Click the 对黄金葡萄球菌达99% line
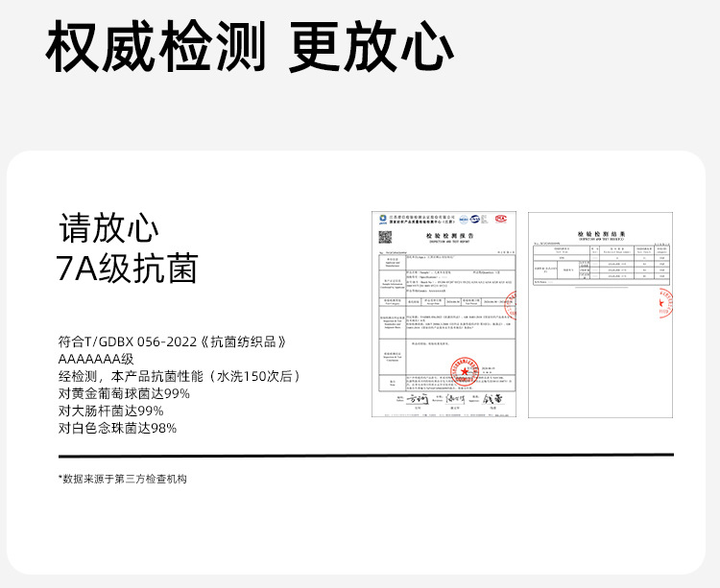The height and width of the screenshot is (588, 720). (124, 393)
